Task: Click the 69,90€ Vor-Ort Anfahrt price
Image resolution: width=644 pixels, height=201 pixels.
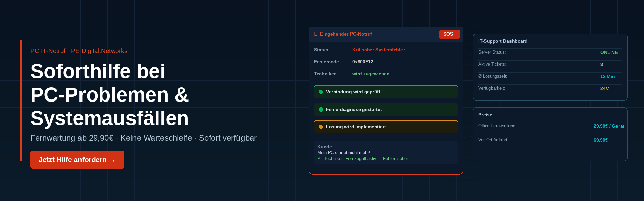Action: pyautogui.click(x=601, y=140)
